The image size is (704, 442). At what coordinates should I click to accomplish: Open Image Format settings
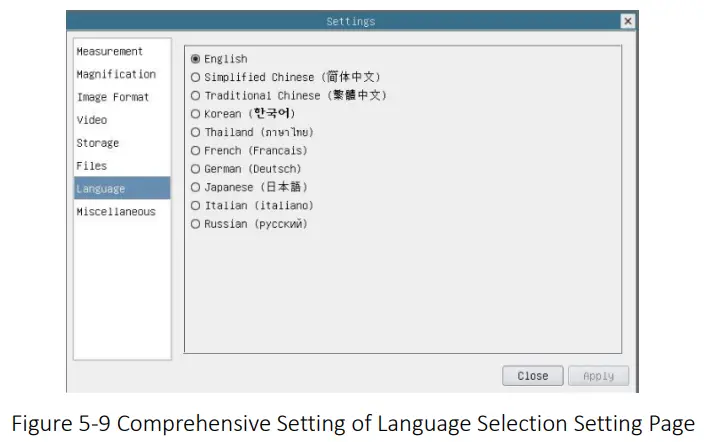pos(113,97)
